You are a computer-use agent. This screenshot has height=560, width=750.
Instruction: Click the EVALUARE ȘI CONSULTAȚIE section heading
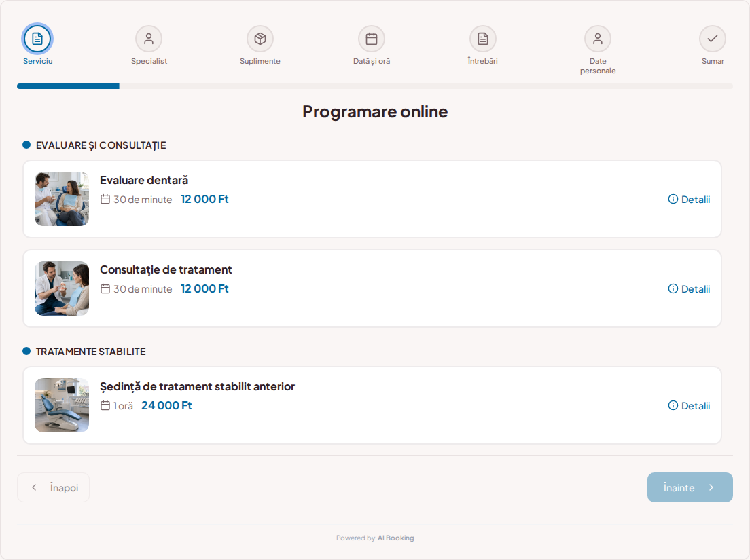pos(101,145)
